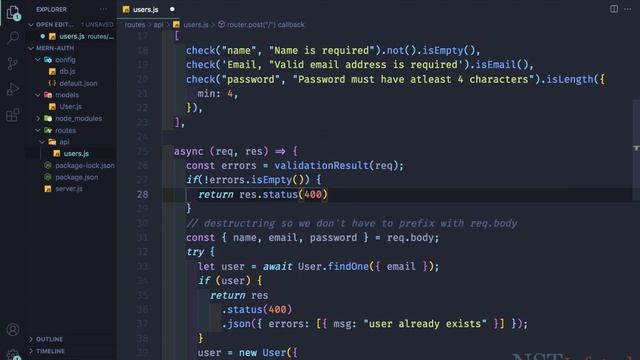Click the Explorer more actions ellipsis
This screenshot has width=640, height=360.
click(x=104, y=9)
